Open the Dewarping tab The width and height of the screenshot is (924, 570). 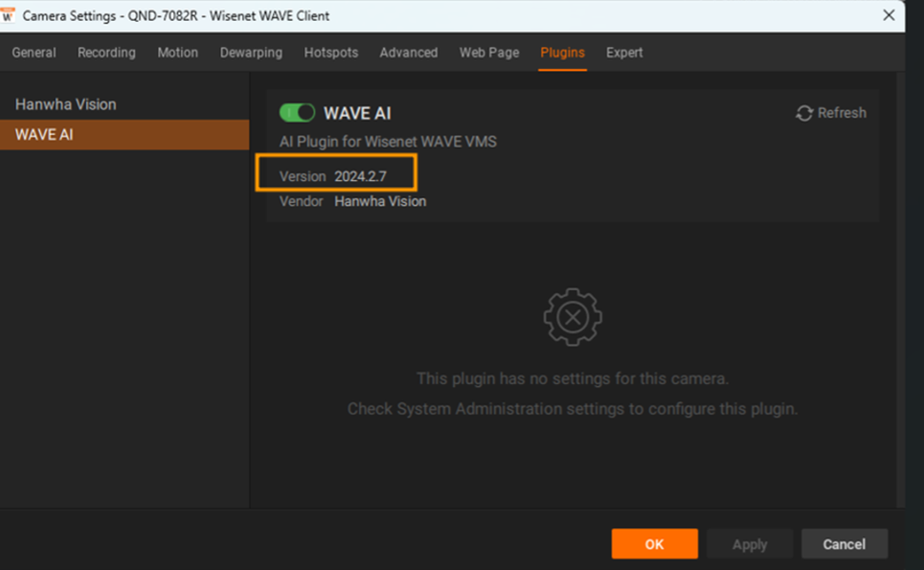(x=251, y=52)
